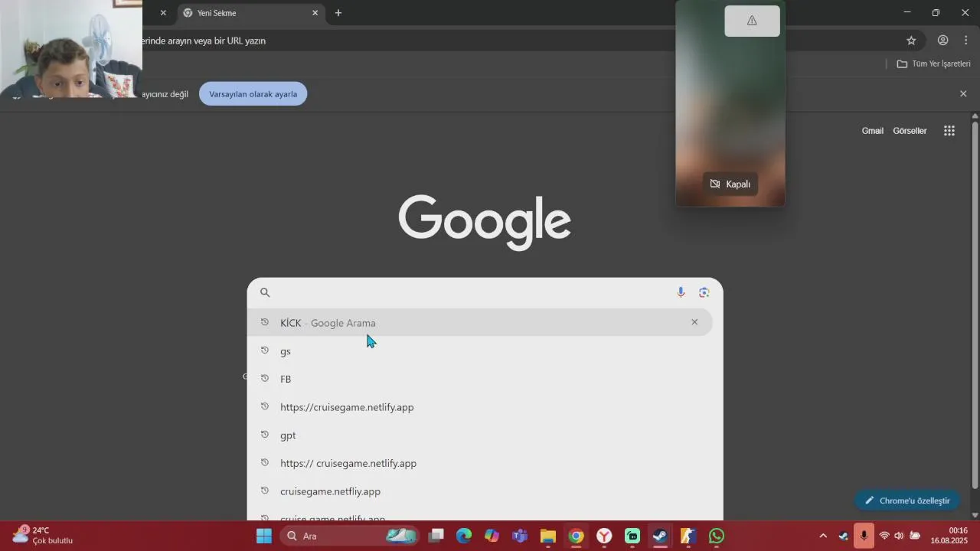The width and height of the screenshot is (980, 551).
Task: Open a new tab with plus
Action: tap(338, 13)
